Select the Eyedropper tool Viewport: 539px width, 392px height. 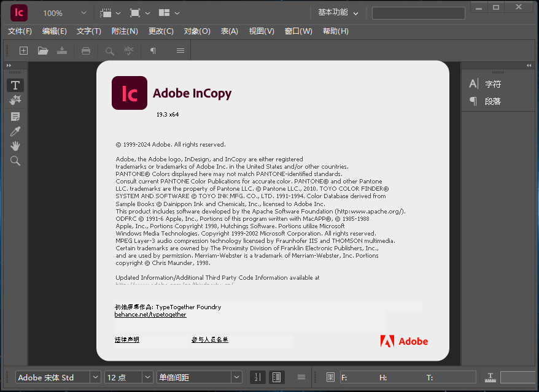pyautogui.click(x=15, y=131)
